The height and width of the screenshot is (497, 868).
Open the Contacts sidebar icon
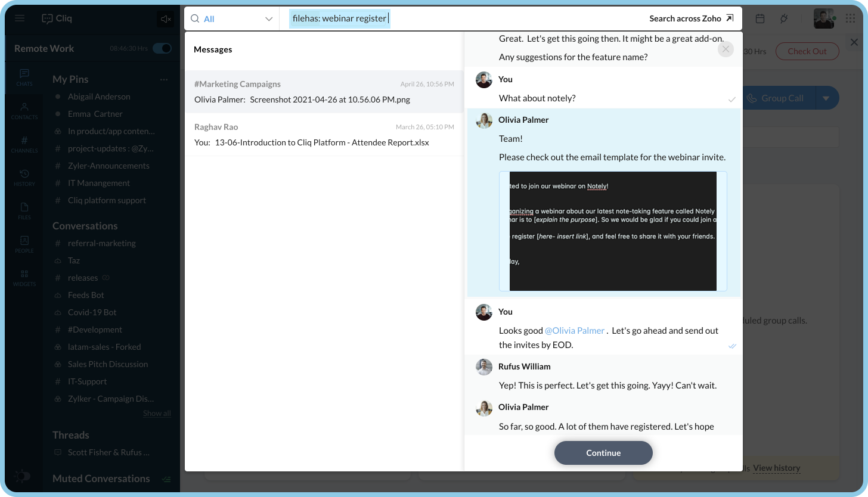pyautogui.click(x=24, y=111)
